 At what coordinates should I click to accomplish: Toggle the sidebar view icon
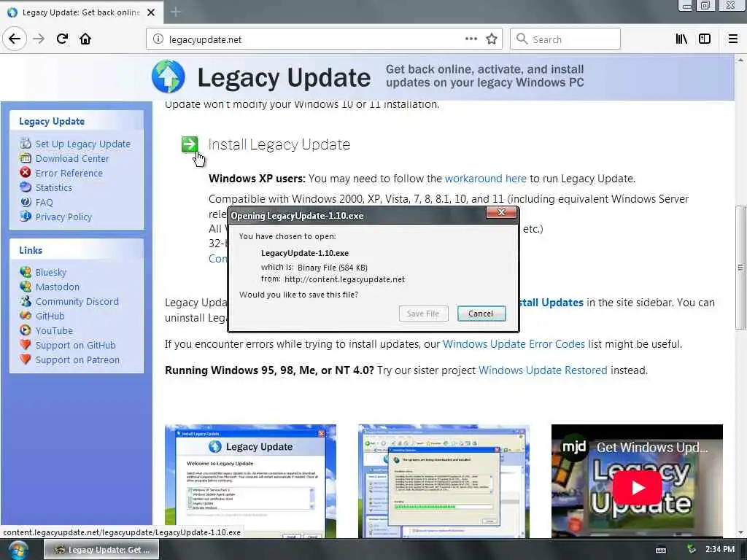click(x=705, y=39)
